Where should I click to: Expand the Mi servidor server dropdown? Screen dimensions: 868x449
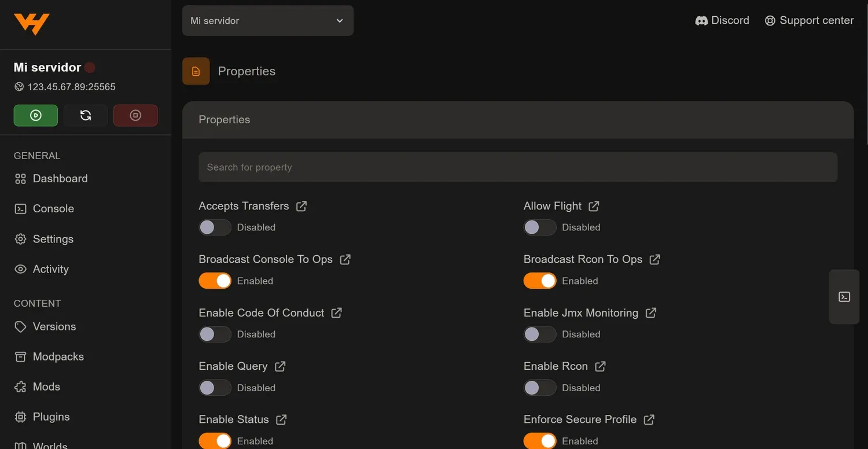click(268, 21)
